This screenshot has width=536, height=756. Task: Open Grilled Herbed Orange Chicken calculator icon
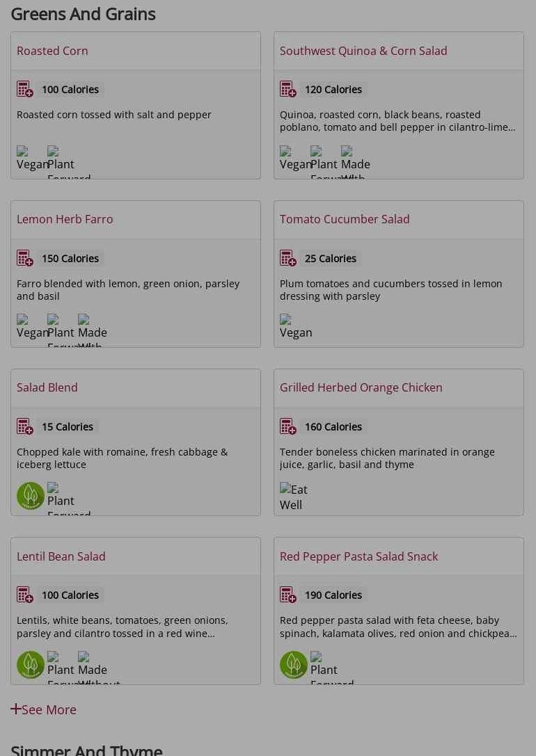(288, 427)
